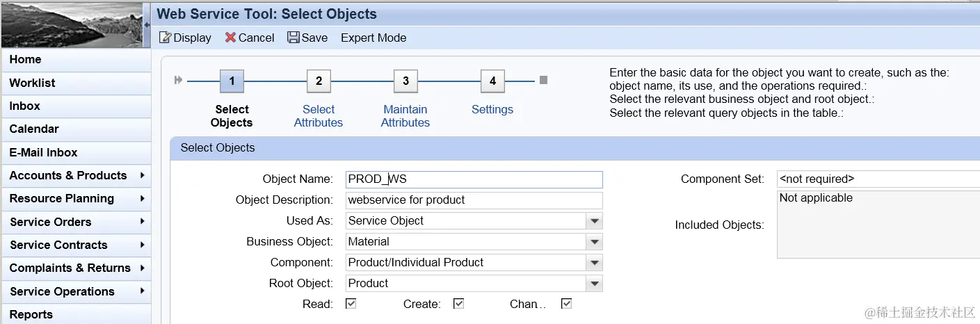Click the Display pencil icon

tap(165, 38)
